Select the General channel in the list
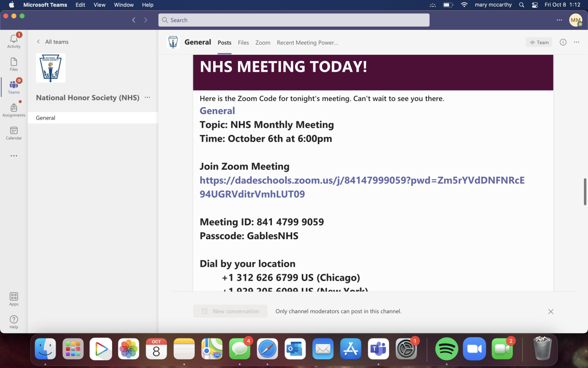 [x=93, y=118]
